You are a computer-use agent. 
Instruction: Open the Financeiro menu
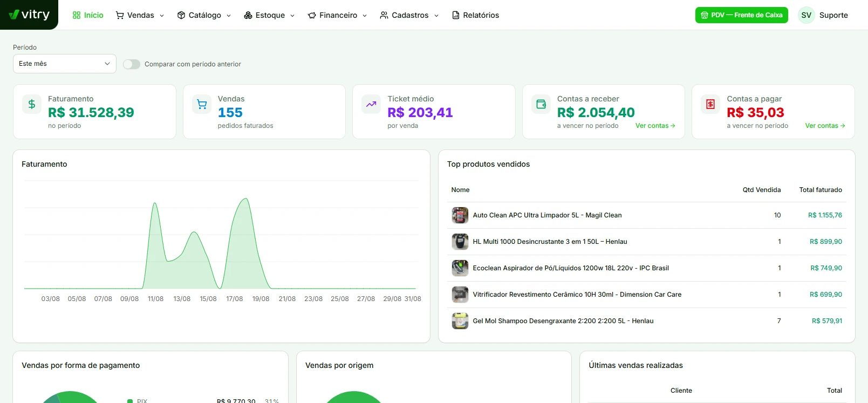(338, 15)
